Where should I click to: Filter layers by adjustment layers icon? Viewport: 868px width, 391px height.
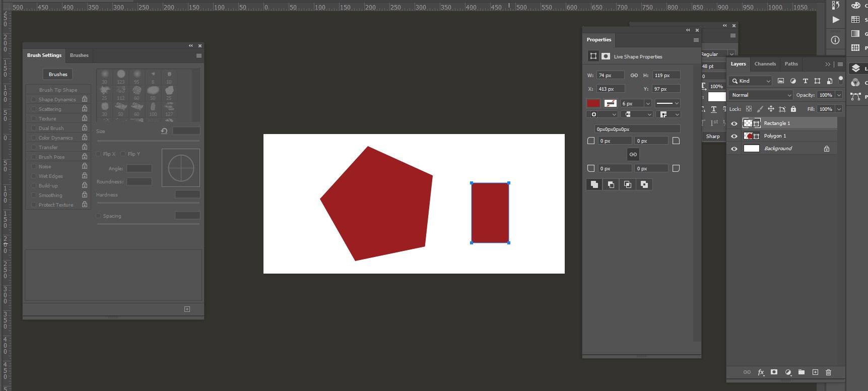(x=793, y=81)
